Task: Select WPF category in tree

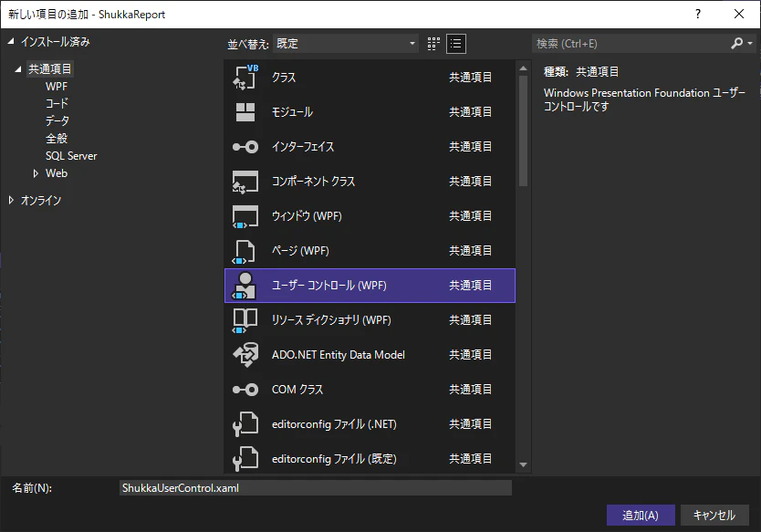Action: click(x=57, y=87)
